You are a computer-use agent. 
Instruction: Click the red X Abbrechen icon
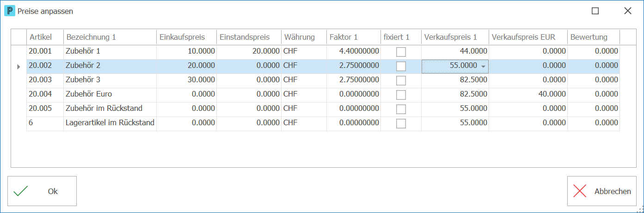[x=580, y=191]
